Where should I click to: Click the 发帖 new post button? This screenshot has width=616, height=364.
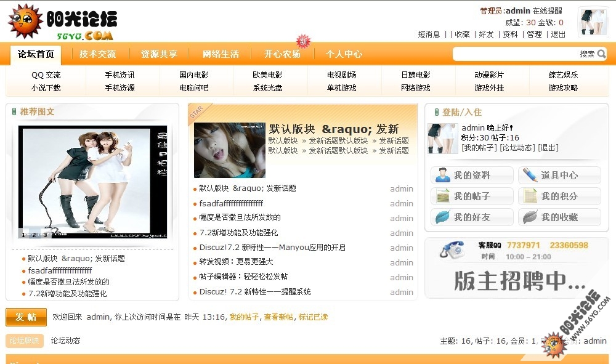pyautogui.click(x=26, y=317)
